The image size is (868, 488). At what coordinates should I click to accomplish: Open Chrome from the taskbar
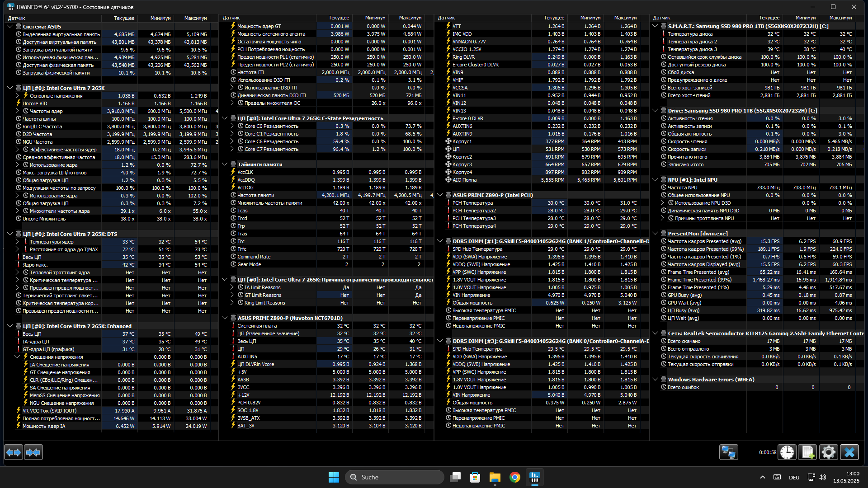click(x=514, y=477)
